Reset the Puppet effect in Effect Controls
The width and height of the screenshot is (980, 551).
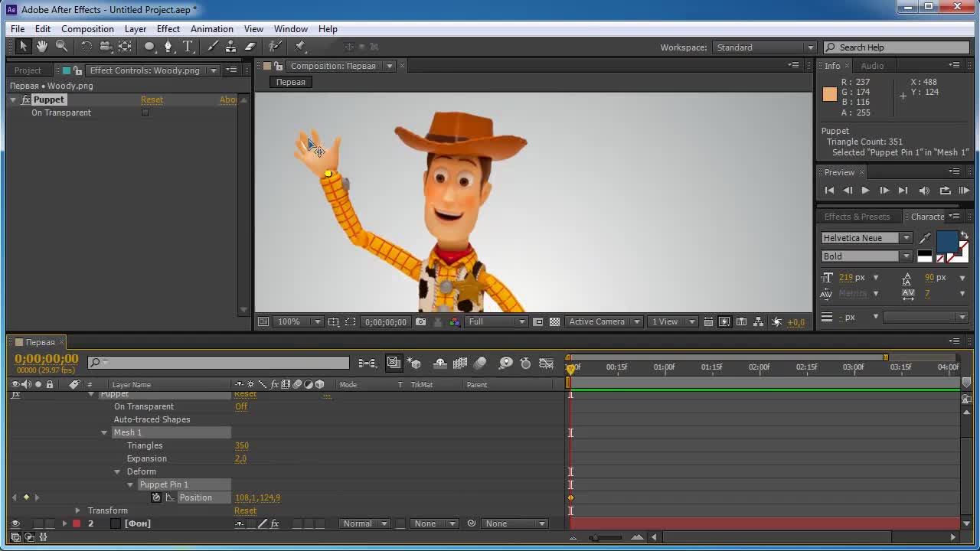[x=152, y=99]
